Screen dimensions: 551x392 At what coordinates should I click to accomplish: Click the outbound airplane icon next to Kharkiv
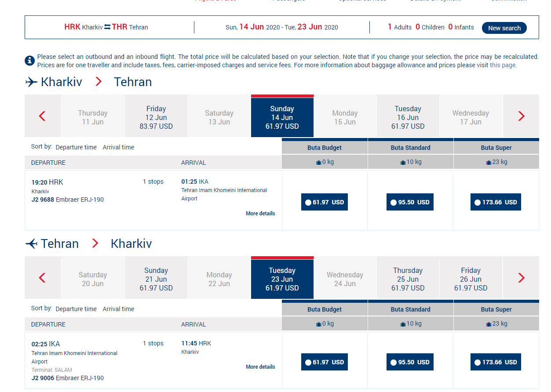pyautogui.click(x=31, y=82)
